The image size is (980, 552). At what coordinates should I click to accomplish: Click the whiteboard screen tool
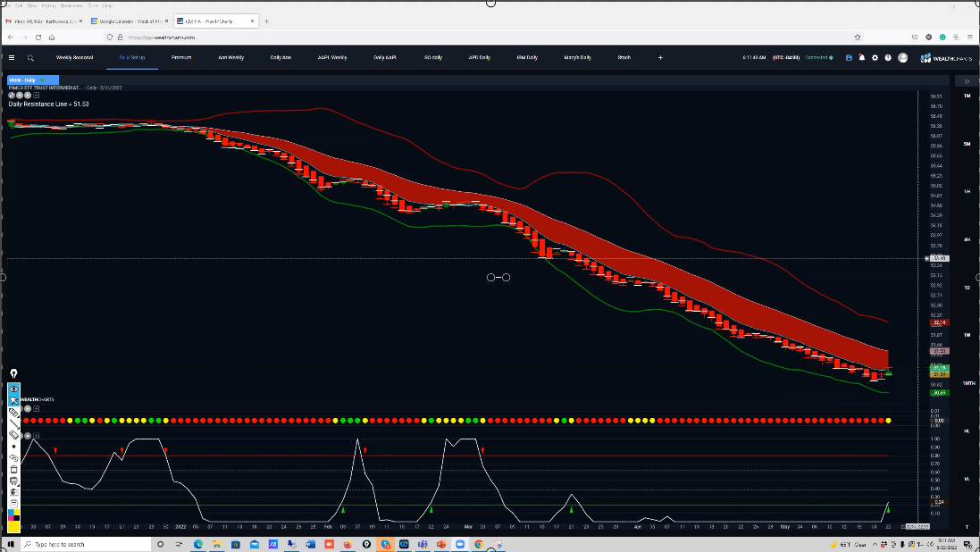[13, 481]
